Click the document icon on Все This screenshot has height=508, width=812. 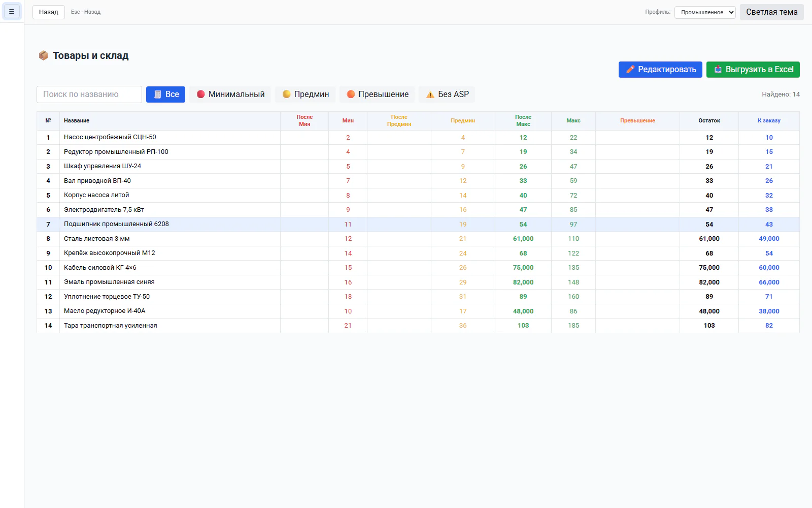click(157, 94)
